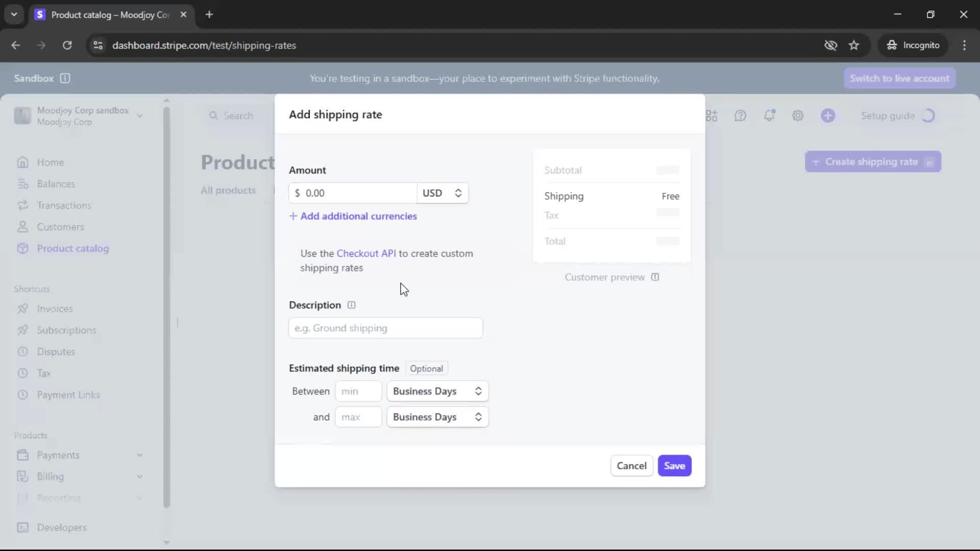980x551 pixels.
Task: Click the purple plus create icon
Action: pos(828,116)
